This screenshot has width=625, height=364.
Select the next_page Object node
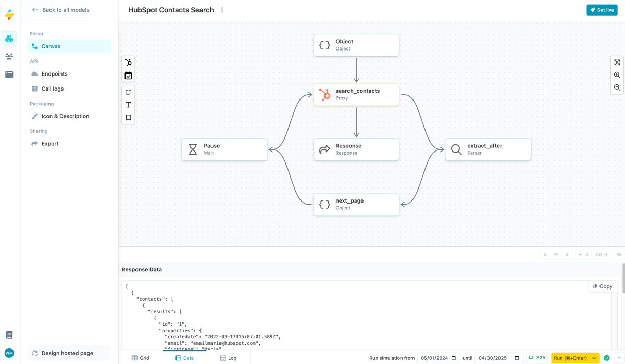(356, 204)
